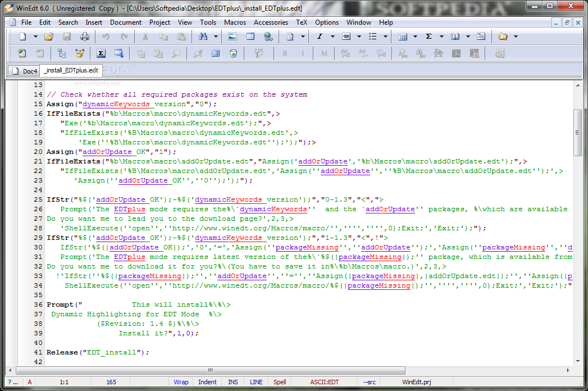
Task: Click the bulleted list icon
Action: [x=372, y=37]
